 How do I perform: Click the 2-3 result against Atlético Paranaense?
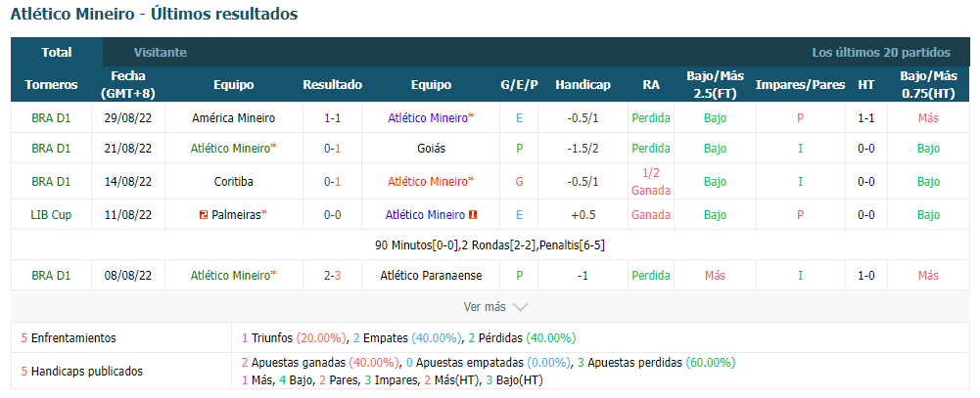[333, 275]
